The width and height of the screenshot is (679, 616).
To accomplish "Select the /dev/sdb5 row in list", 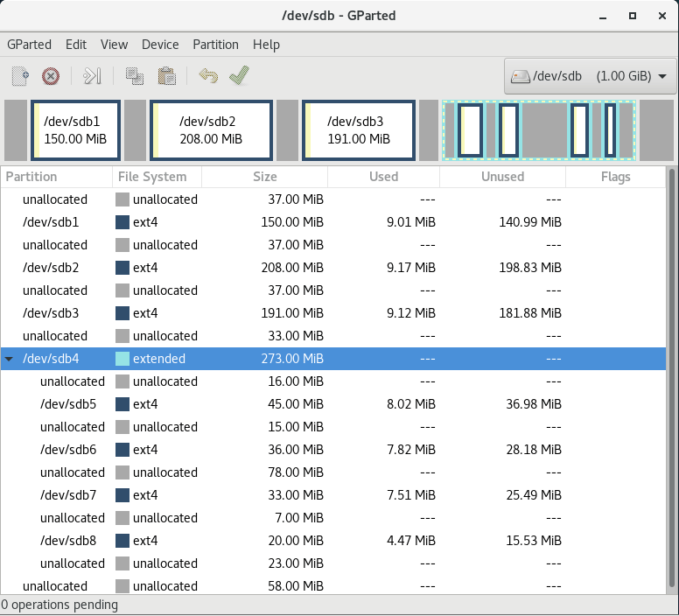I will tap(333, 404).
